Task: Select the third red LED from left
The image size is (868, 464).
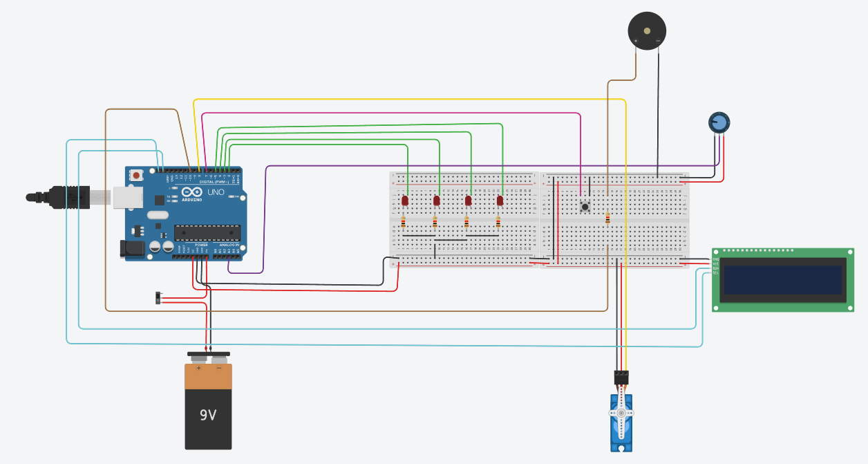Action: (468, 201)
